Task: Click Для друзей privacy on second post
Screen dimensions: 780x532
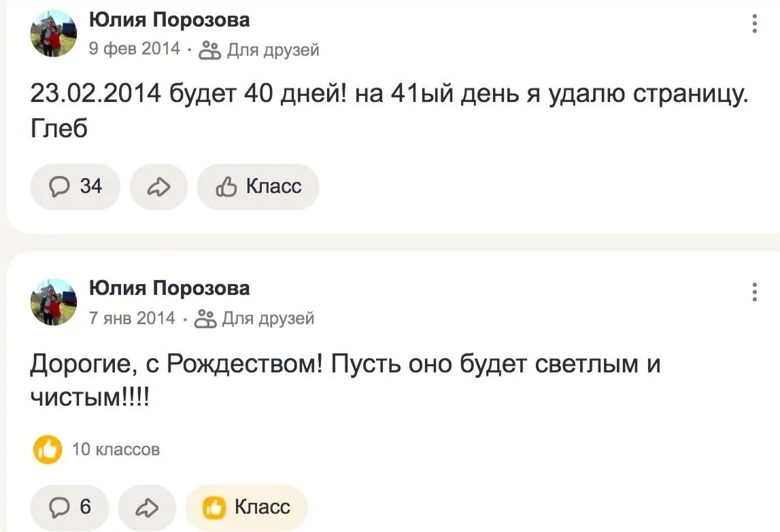Action: point(254,318)
